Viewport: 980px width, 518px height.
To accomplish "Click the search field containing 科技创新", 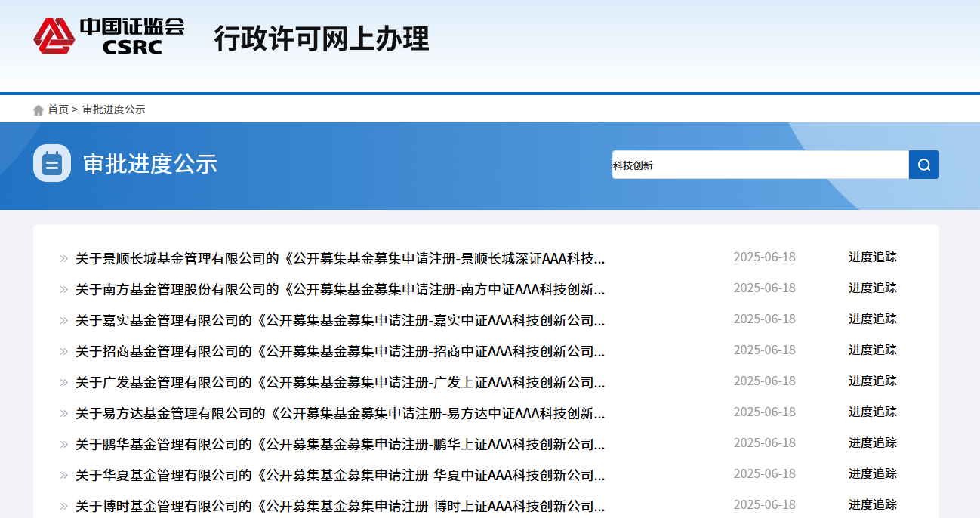I will point(760,165).
